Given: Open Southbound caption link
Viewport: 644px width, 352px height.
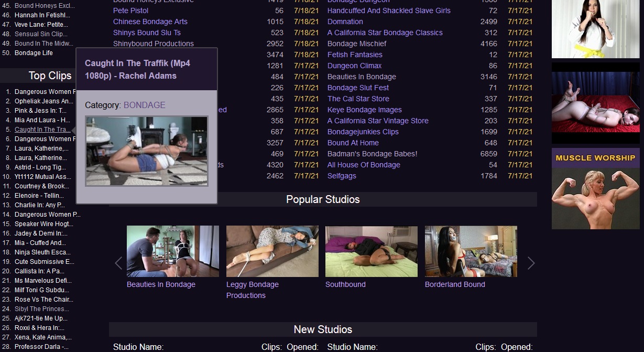Looking at the screenshot, I should 345,284.
